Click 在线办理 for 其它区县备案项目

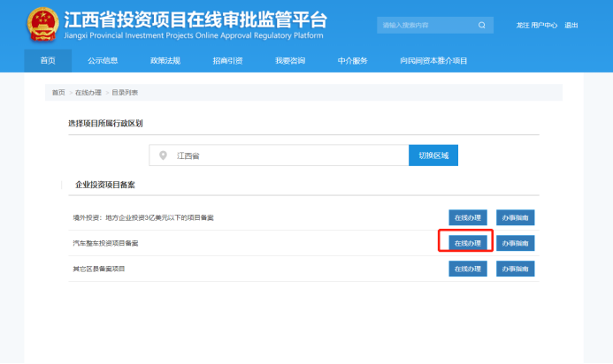click(466, 268)
